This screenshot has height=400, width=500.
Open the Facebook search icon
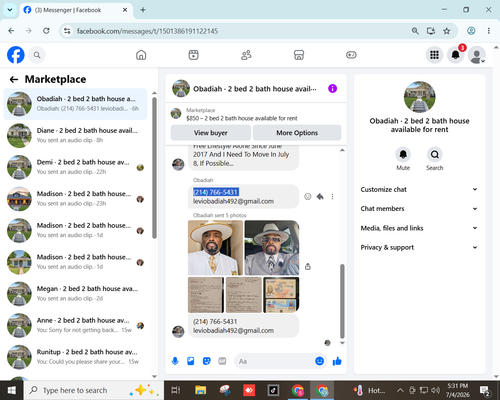(37, 55)
